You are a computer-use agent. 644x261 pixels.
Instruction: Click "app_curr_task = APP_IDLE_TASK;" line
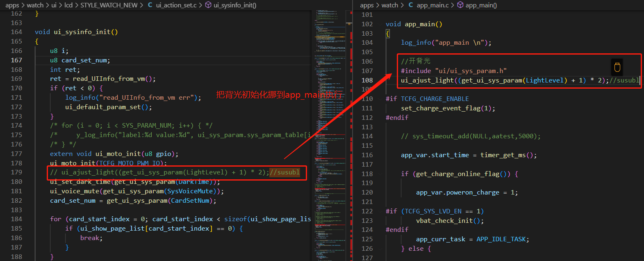[473, 239]
